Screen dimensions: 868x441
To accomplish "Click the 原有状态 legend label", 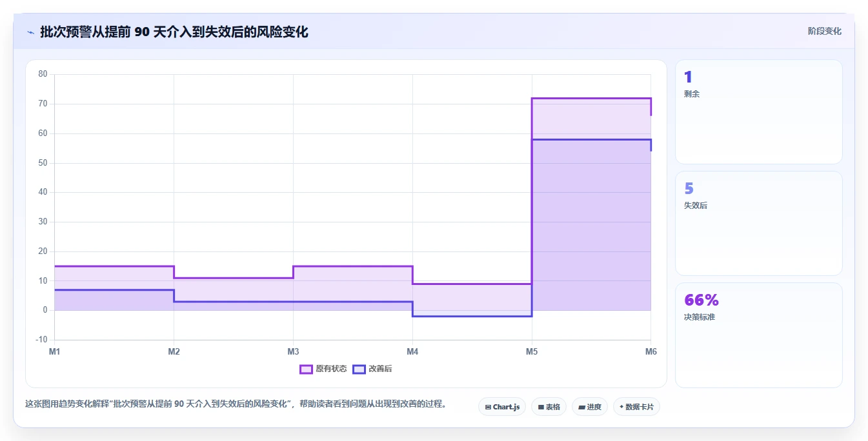I will point(331,369).
